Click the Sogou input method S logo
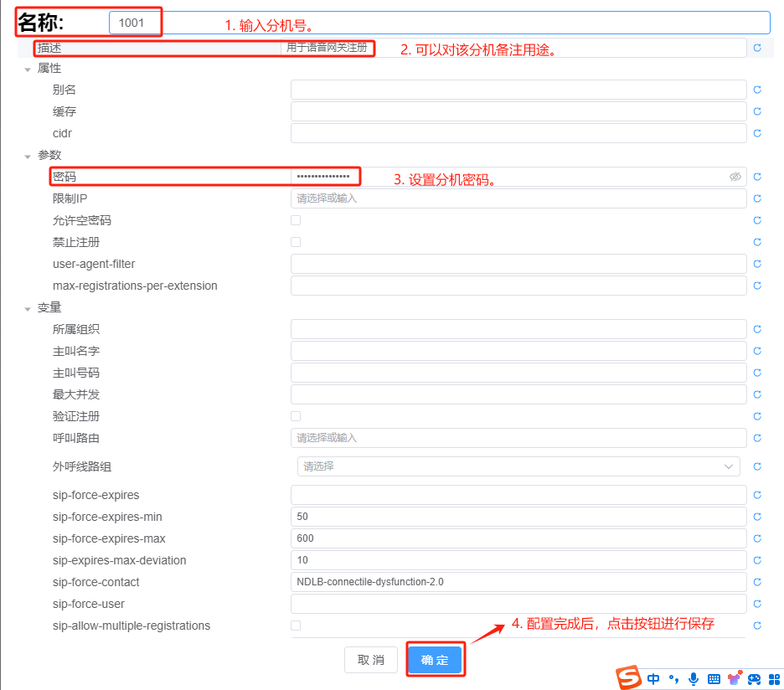 click(x=628, y=678)
